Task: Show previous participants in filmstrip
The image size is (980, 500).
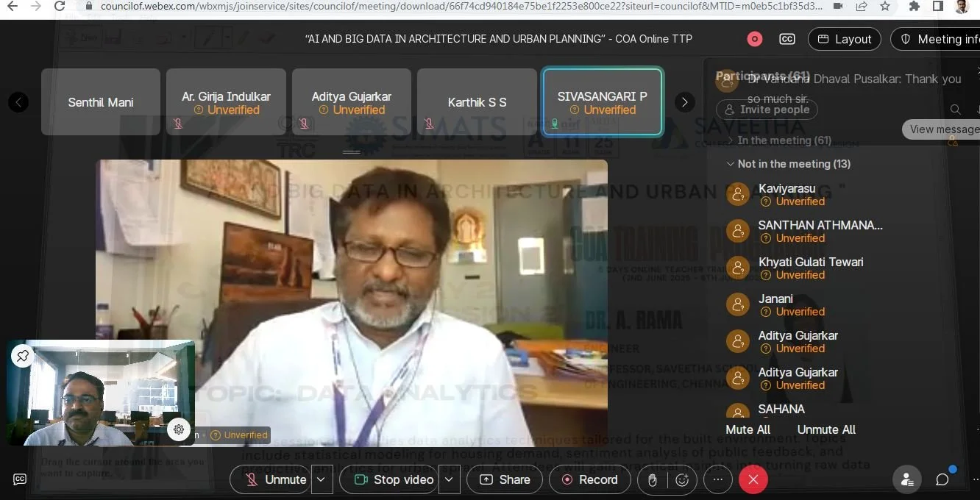Action: (18, 102)
